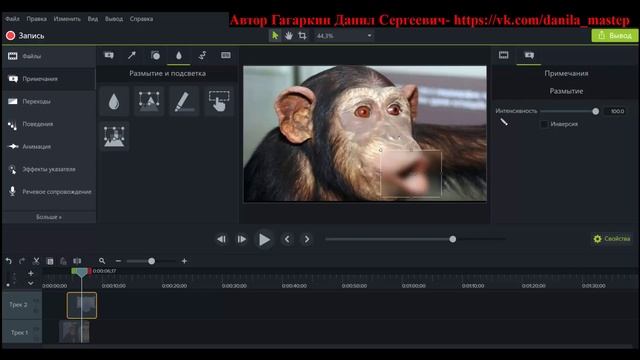Start recording with the Запись button

tap(25, 36)
